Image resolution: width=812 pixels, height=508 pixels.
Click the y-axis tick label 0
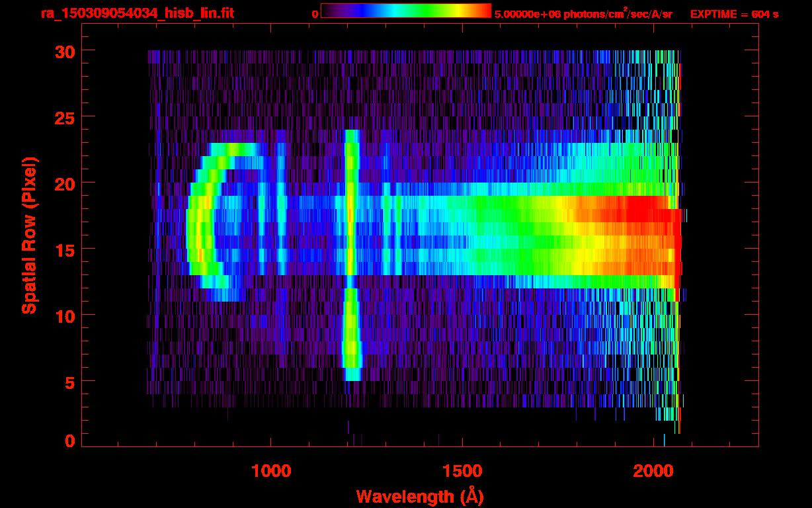coord(69,441)
